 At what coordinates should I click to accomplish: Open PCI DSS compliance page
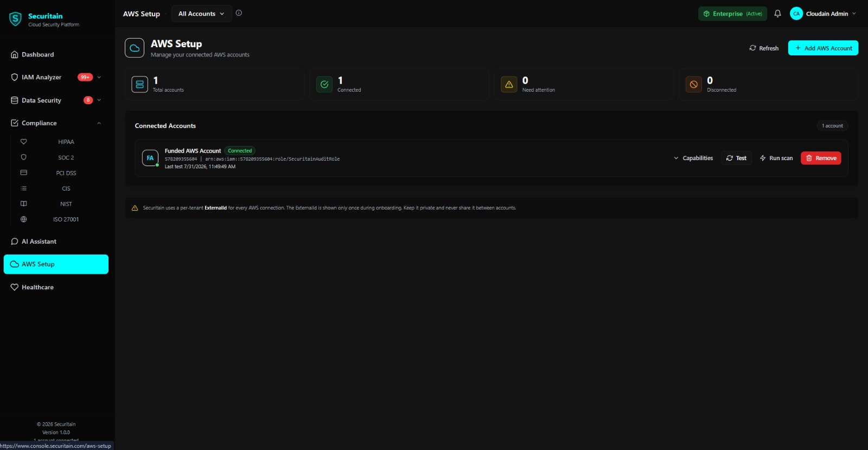click(x=66, y=173)
